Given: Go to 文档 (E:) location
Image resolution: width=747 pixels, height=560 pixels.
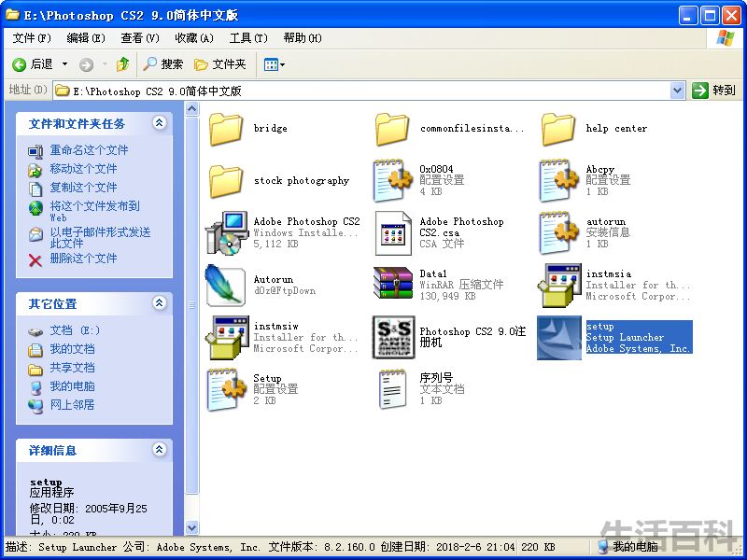Looking at the screenshot, I should (76, 330).
